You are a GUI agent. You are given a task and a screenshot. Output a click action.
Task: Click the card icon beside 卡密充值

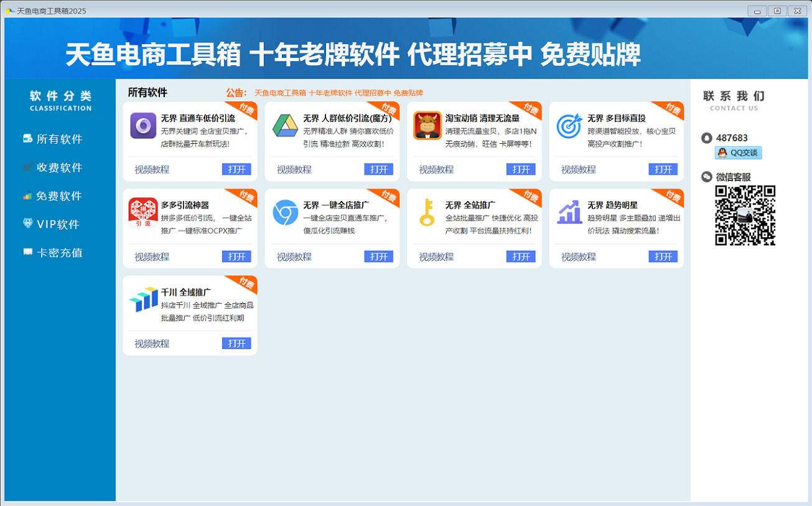[x=27, y=253]
